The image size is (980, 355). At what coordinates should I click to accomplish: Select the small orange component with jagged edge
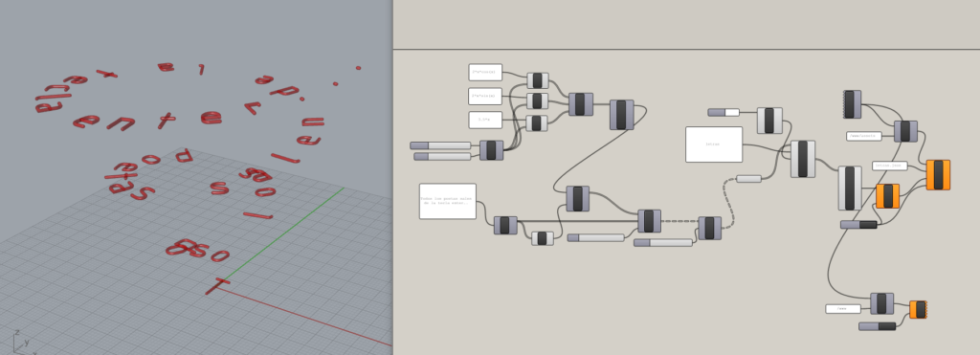(918, 309)
